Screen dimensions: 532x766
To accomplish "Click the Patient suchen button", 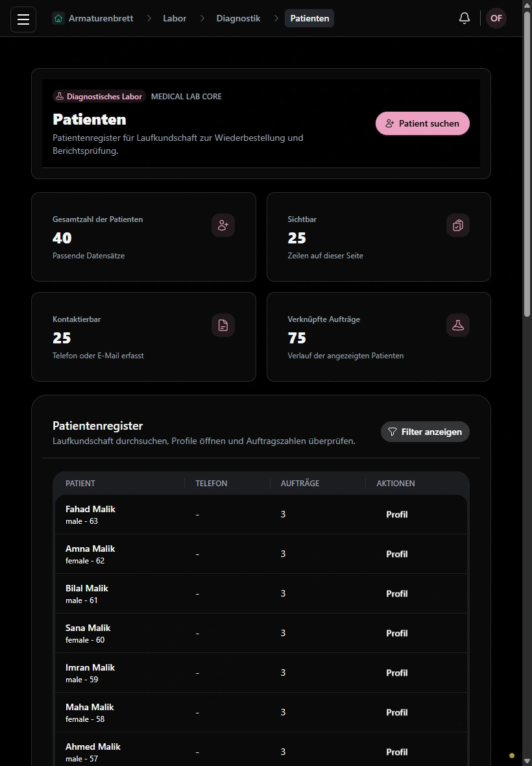I will (x=422, y=123).
